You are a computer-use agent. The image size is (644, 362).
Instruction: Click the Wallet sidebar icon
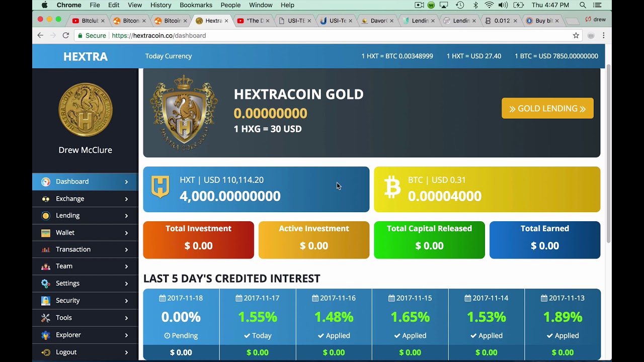[46, 233]
